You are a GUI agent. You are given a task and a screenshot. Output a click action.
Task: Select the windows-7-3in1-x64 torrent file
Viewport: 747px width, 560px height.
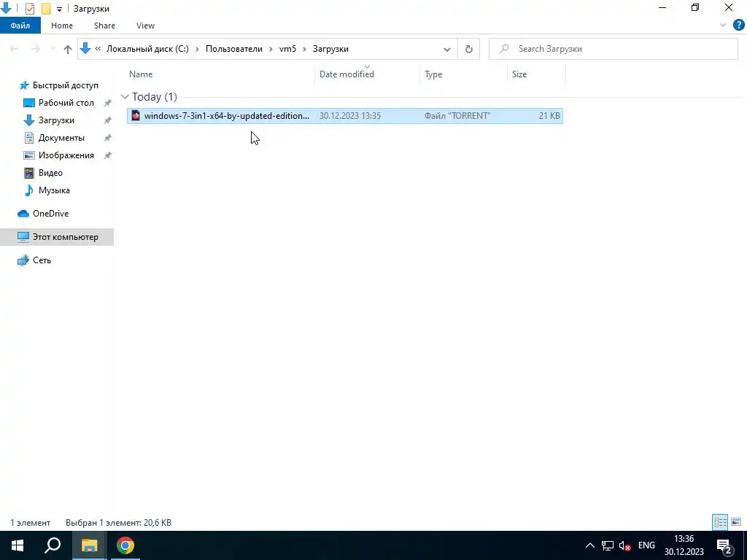(x=344, y=116)
